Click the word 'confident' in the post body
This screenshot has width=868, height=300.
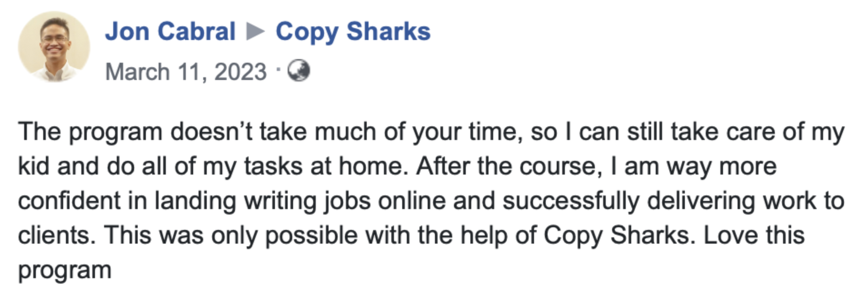(69, 200)
